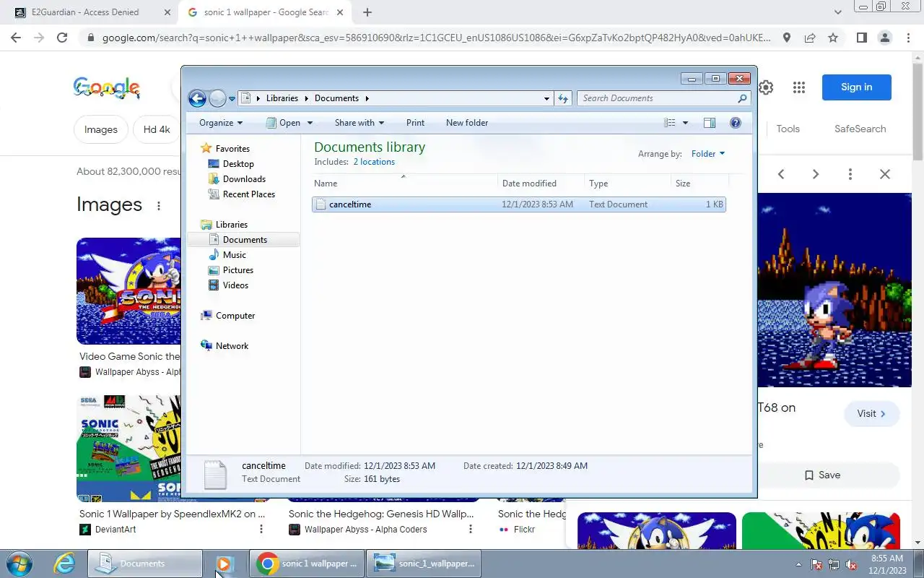924x578 pixels.
Task: Select the Hd 4k filter chip
Action: pyautogui.click(x=157, y=130)
